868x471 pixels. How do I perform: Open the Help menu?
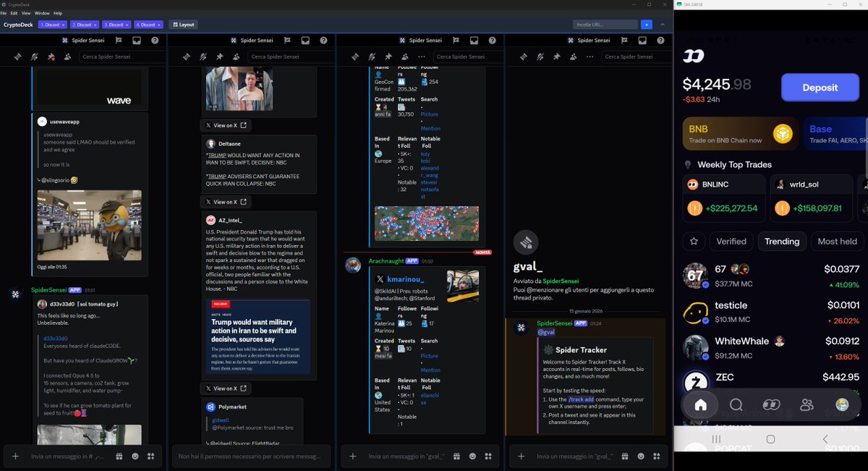[x=58, y=13]
